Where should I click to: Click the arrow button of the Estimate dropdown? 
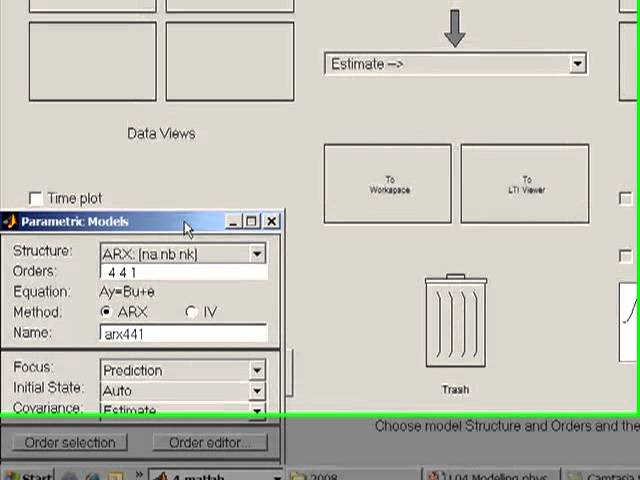click(x=578, y=64)
